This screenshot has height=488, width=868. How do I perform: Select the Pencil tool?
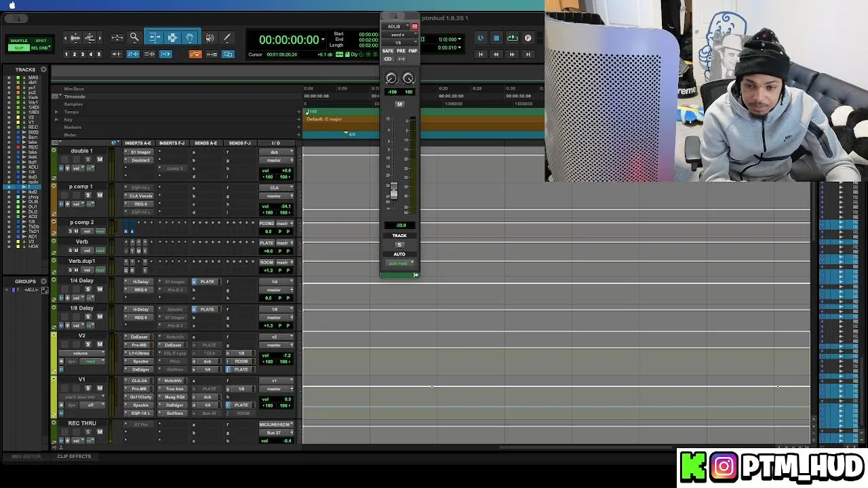(x=226, y=38)
